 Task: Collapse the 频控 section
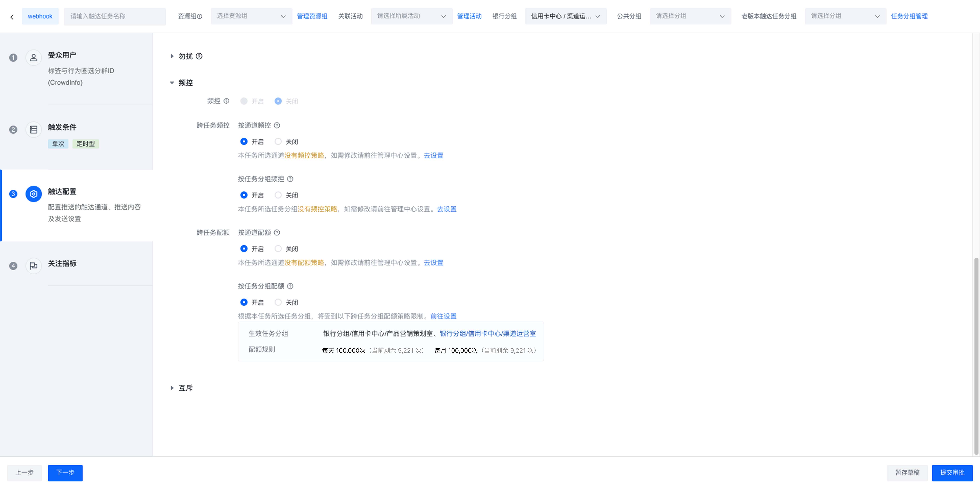[x=172, y=83]
